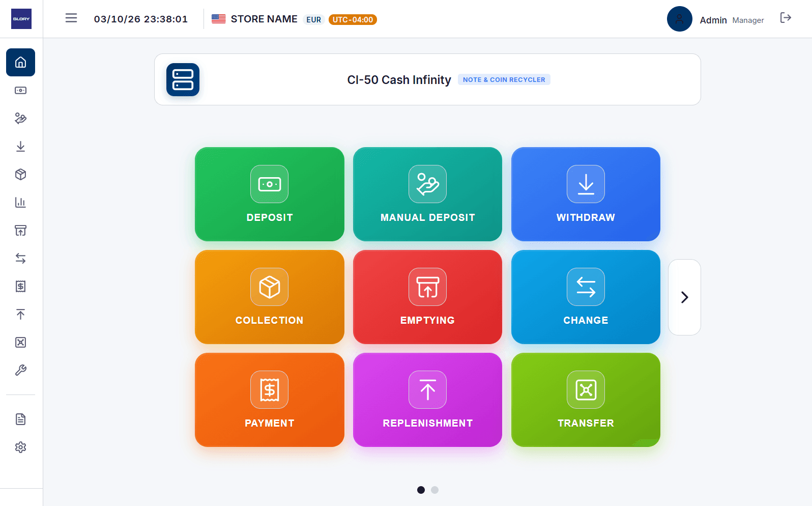Click the US flag store icon
This screenshot has height=506, width=812.
[219, 19]
